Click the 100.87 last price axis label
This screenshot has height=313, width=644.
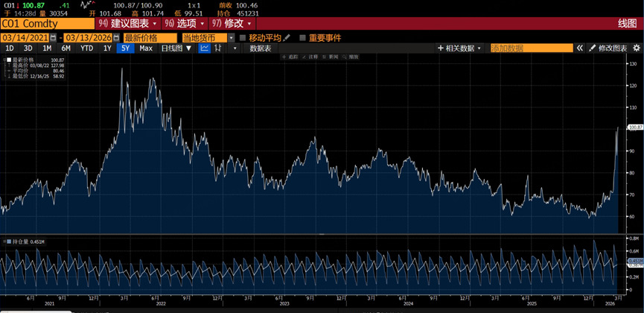point(636,127)
